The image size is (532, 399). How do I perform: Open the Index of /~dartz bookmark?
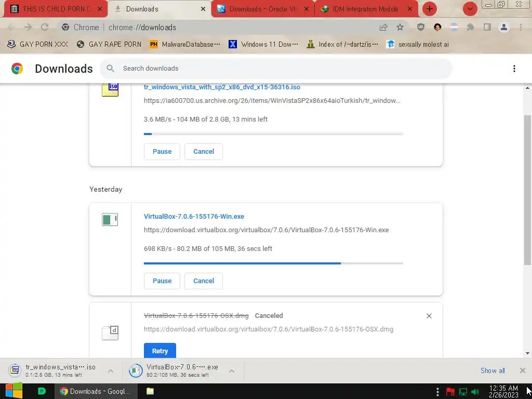[x=342, y=45]
